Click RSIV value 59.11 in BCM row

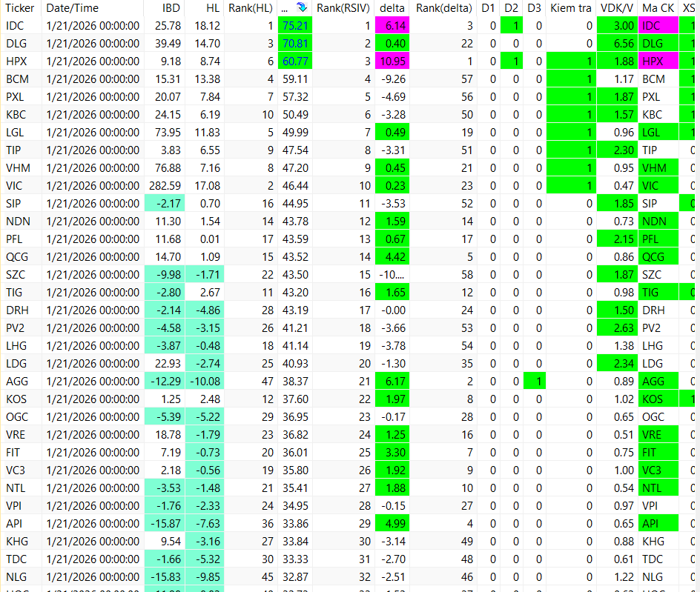coord(296,79)
